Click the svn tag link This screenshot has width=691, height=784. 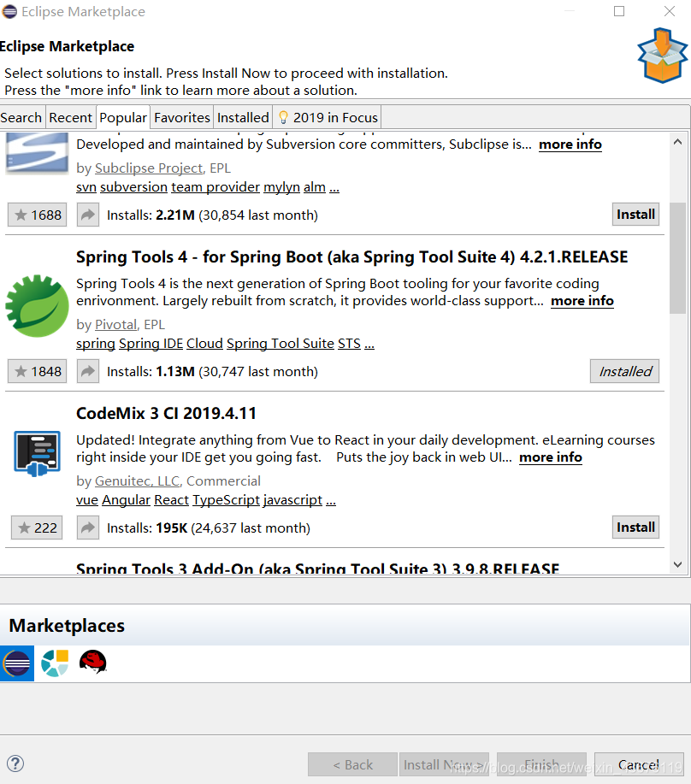86,187
